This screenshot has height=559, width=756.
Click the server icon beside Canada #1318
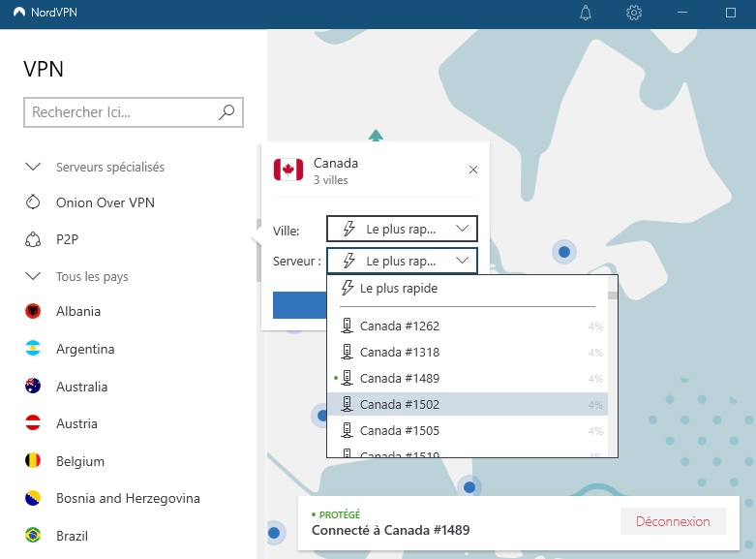(x=347, y=352)
